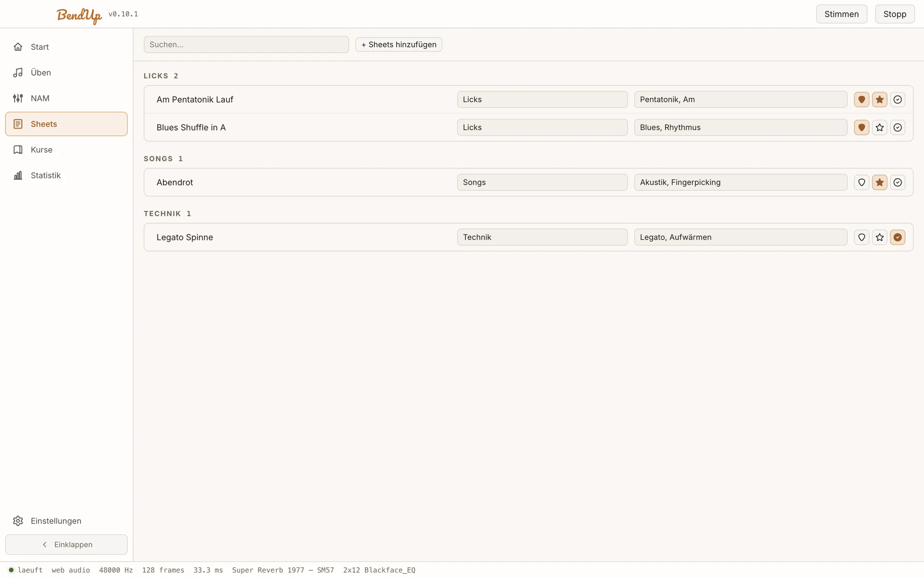Mark Blues Shuffle in A as done

pyautogui.click(x=898, y=127)
